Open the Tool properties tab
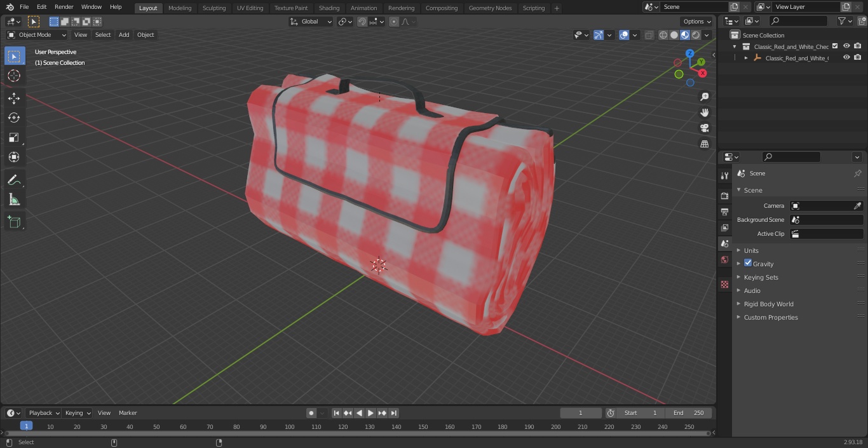The width and height of the screenshot is (868, 448). [724, 175]
